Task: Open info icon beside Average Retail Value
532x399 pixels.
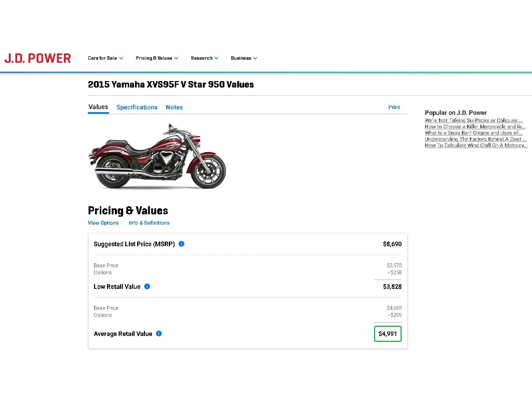Action: click(159, 334)
